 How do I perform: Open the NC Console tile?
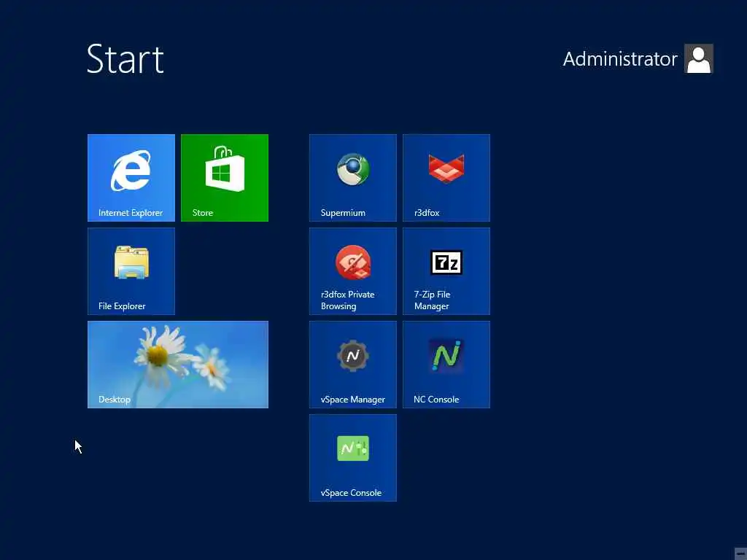446,365
